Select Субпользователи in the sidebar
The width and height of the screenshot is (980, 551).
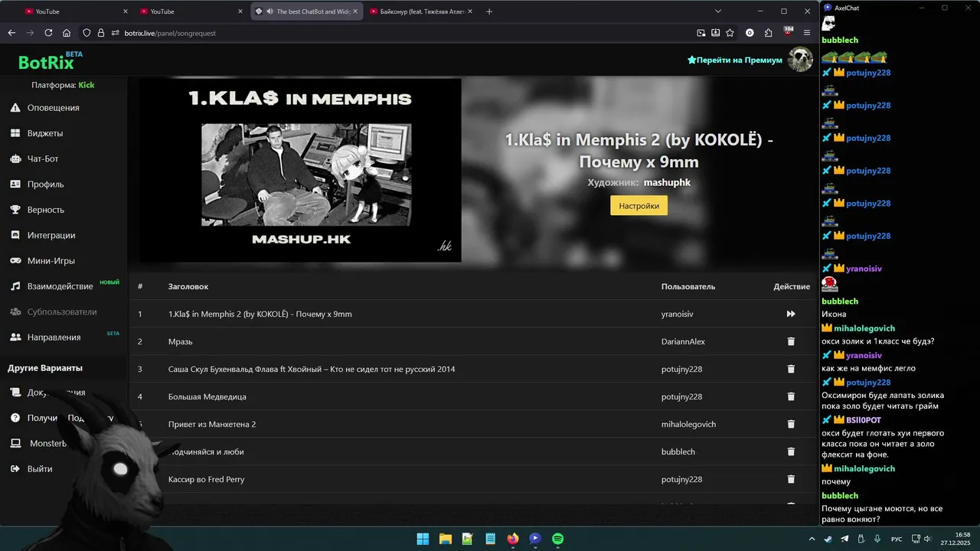pyautogui.click(x=64, y=311)
